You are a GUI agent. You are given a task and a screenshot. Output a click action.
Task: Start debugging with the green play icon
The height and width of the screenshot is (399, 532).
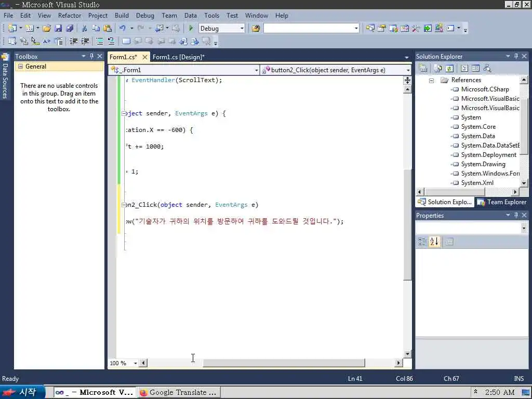click(x=191, y=29)
